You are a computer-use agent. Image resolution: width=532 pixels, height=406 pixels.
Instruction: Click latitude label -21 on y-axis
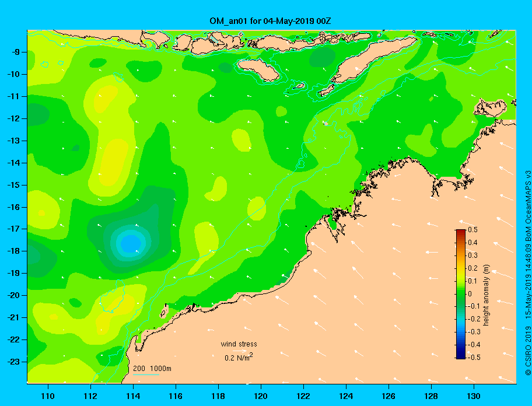point(13,317)
